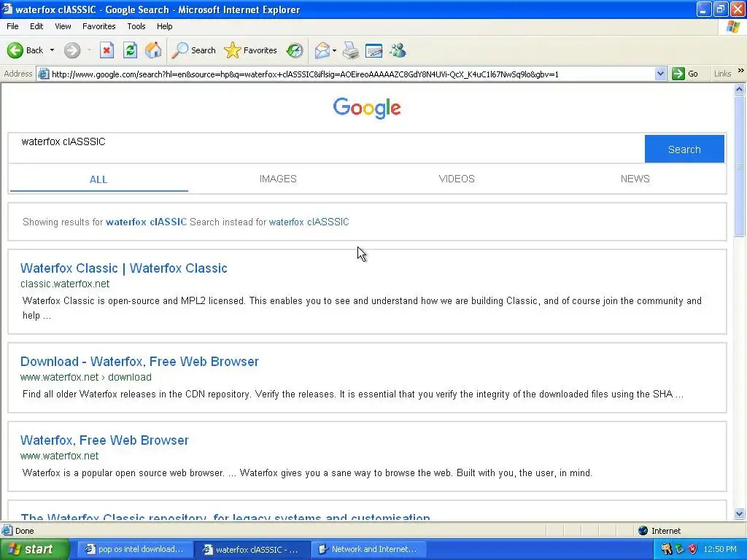The height and width of the screenshot is (560, 747).
Task: Open the Messenger people icon
Action: coord(398,50)
